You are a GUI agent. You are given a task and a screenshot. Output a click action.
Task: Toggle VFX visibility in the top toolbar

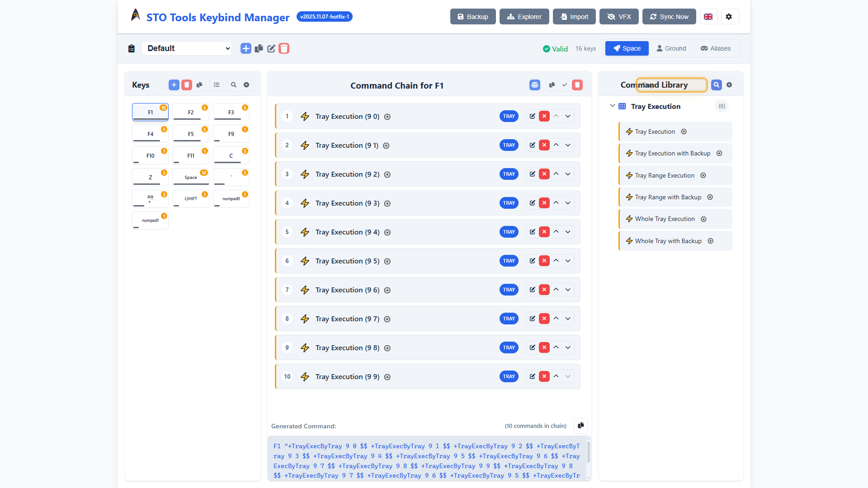618,16
